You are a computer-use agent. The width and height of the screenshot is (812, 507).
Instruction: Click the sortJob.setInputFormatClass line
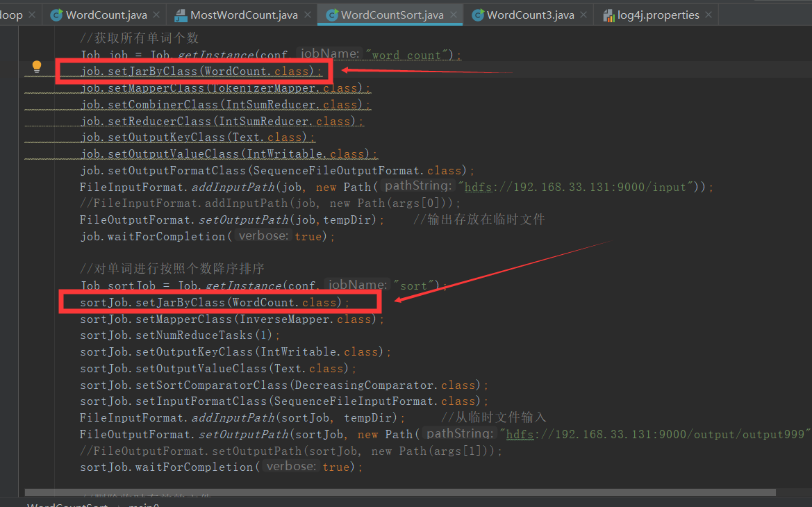284,401
